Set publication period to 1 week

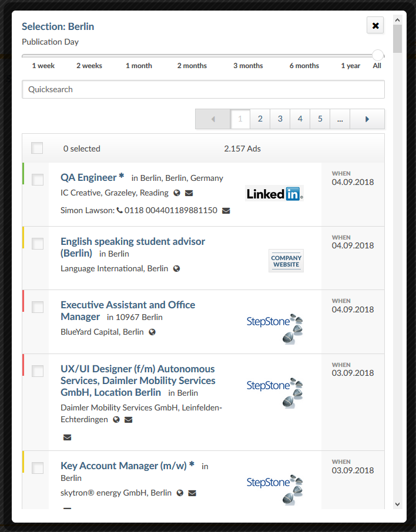[43, 66]
